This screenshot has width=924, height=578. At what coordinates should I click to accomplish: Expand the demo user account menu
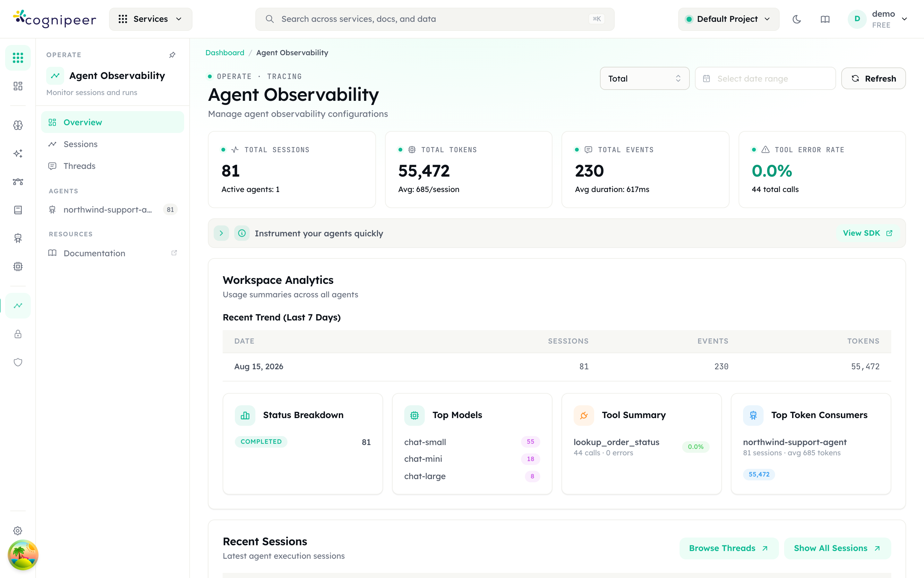coord(877,19)
